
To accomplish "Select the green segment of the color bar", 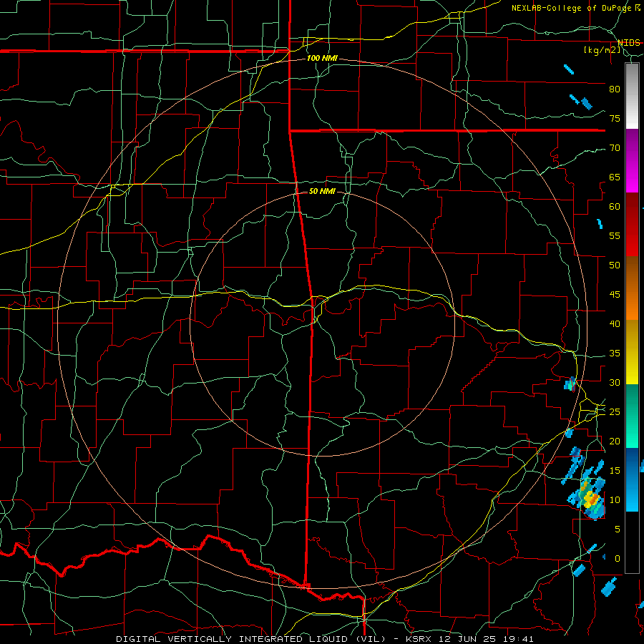I will click(x=632, y=416).
